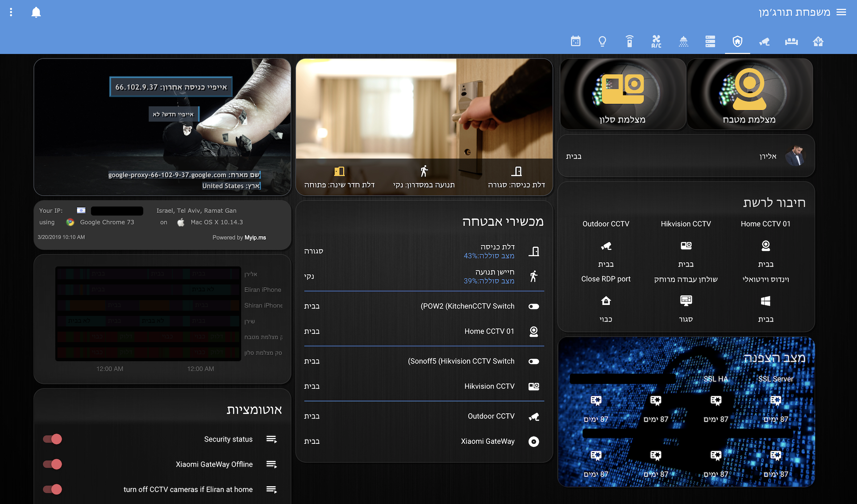
Task: Click the Close RDP port home icon
Action: (606, 301)
